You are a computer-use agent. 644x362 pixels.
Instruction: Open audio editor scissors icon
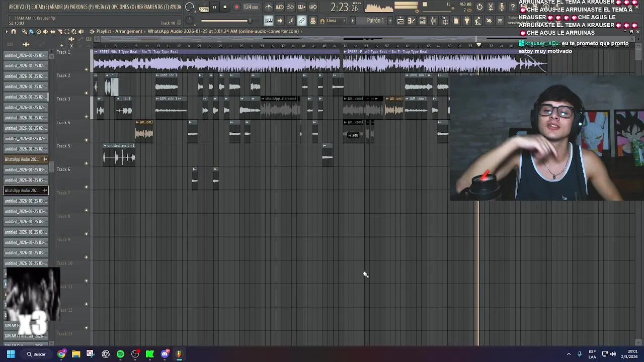[x=491, y=7]
